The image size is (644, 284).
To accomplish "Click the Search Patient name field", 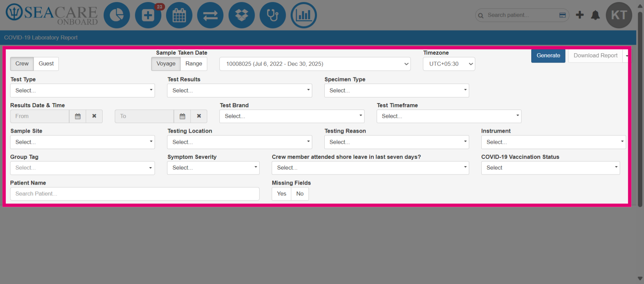I will coord(135,194).
